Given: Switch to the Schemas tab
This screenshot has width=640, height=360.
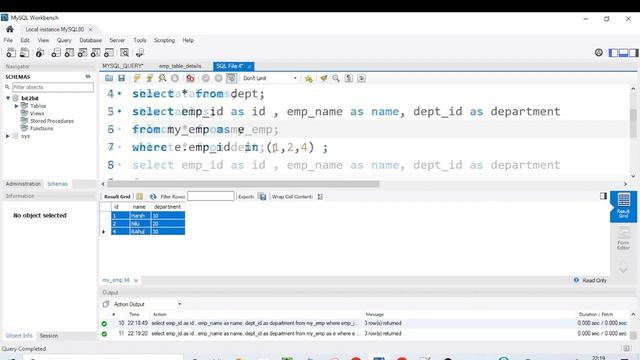Looking at the screenshot, I should tap(58, 184).
